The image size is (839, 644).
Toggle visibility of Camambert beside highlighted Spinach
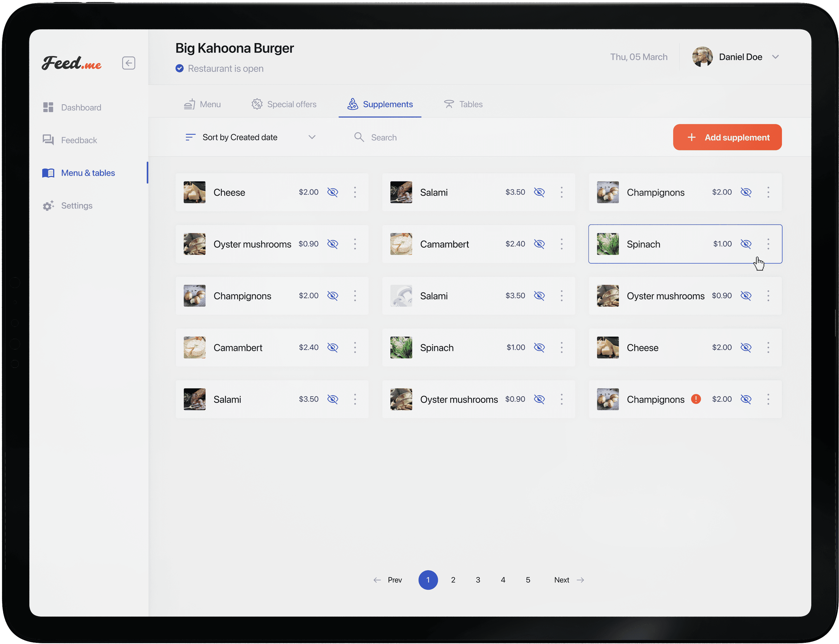[x=539, y=244]
